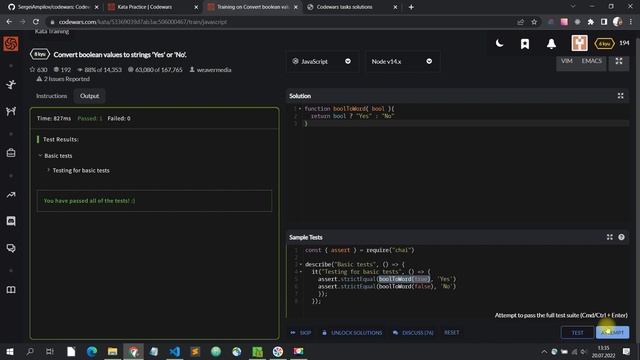Click the 6 kyu rank badge in header
Screen dimensions: 640x360
coord(604,44)
